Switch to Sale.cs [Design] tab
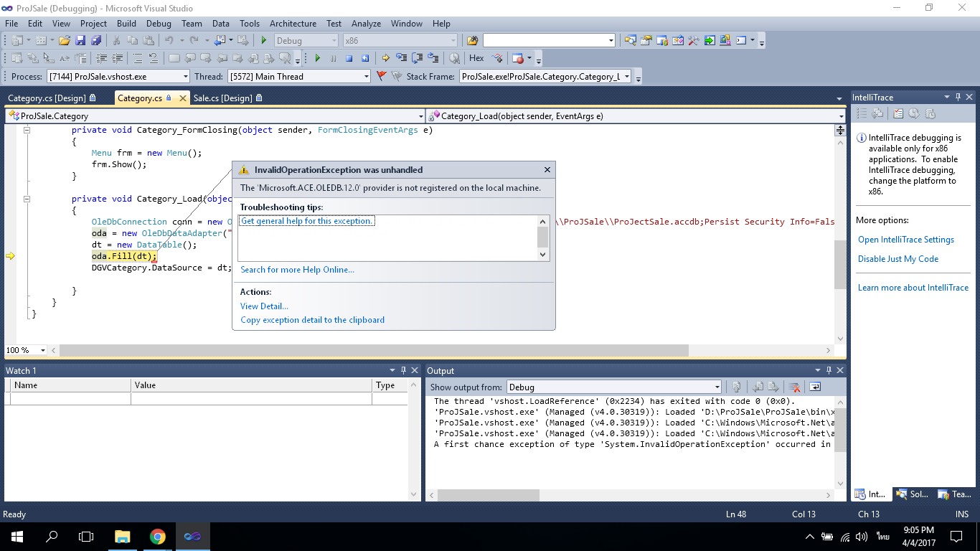The width and height of the screenshot is (980, 551). point(227,98)
